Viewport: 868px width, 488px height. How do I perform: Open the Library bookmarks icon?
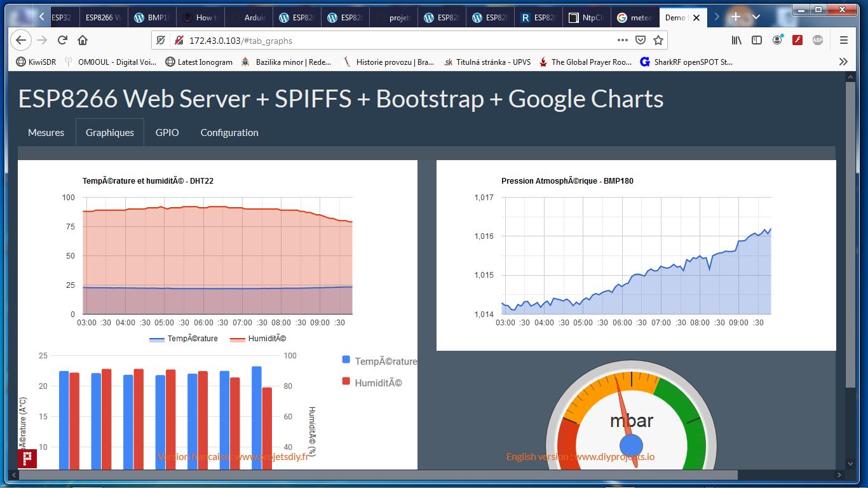click(736, 40)
